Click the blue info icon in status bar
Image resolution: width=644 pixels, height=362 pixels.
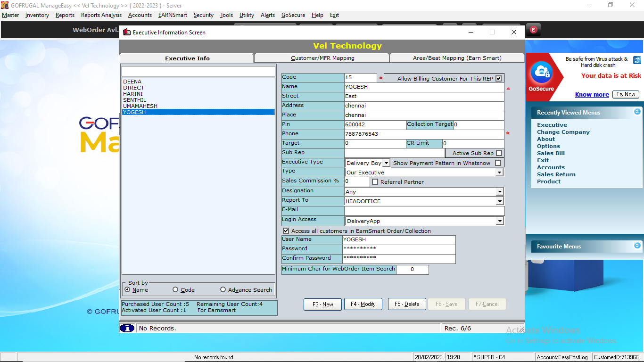point(127,328)
